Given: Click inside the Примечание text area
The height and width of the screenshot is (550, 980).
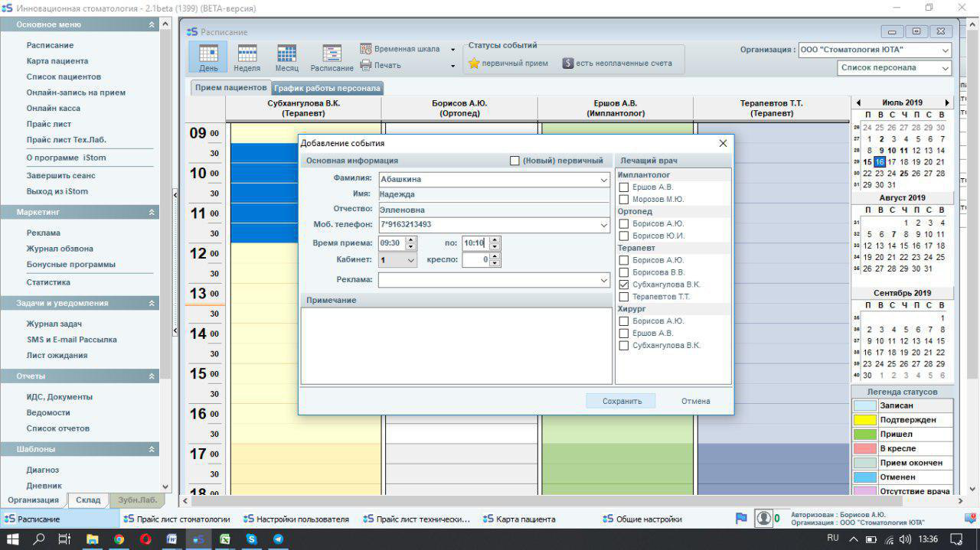Looking at the screenshot, I should tap(456, 345).
